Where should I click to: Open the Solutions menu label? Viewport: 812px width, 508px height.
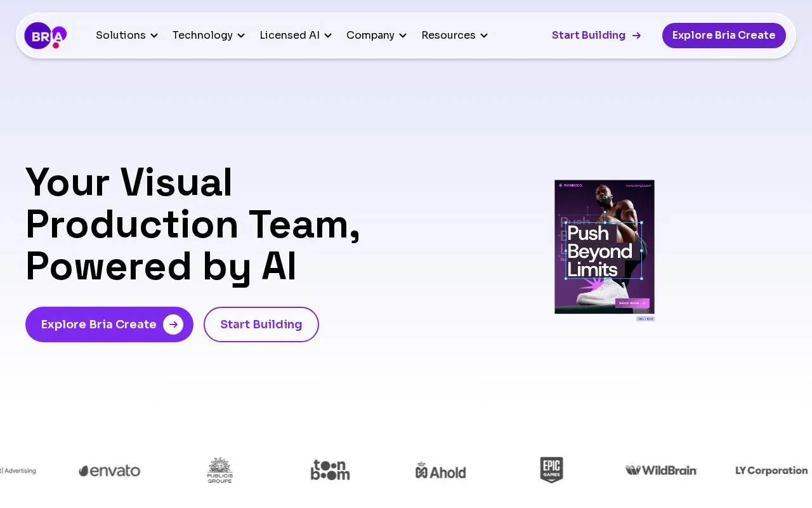pos(121,36)
